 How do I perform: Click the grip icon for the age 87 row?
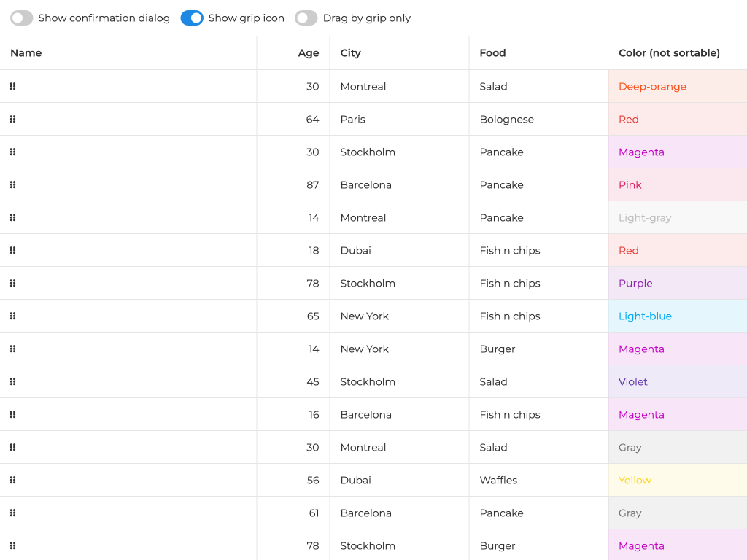pyautogui.click(x=12, y=184)
